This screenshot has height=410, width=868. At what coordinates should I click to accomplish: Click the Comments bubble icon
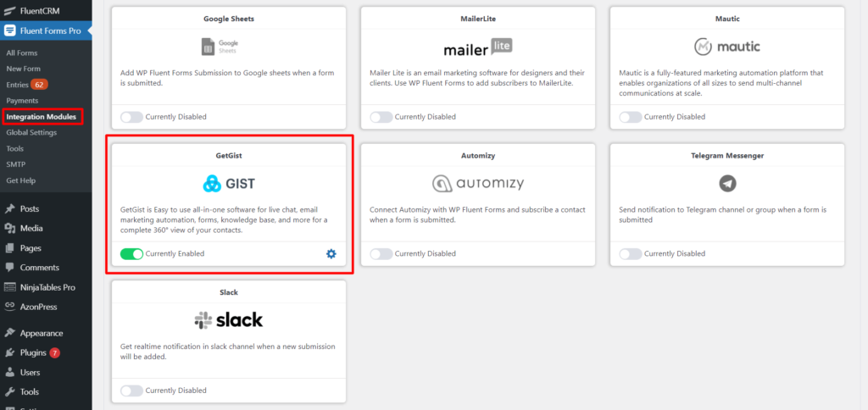click(x=9, y=267)
